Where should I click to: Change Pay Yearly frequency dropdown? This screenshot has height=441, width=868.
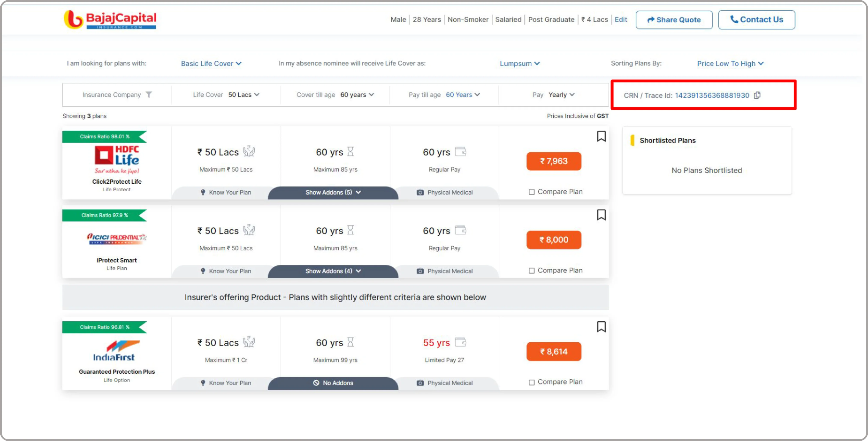pos(561,95)
